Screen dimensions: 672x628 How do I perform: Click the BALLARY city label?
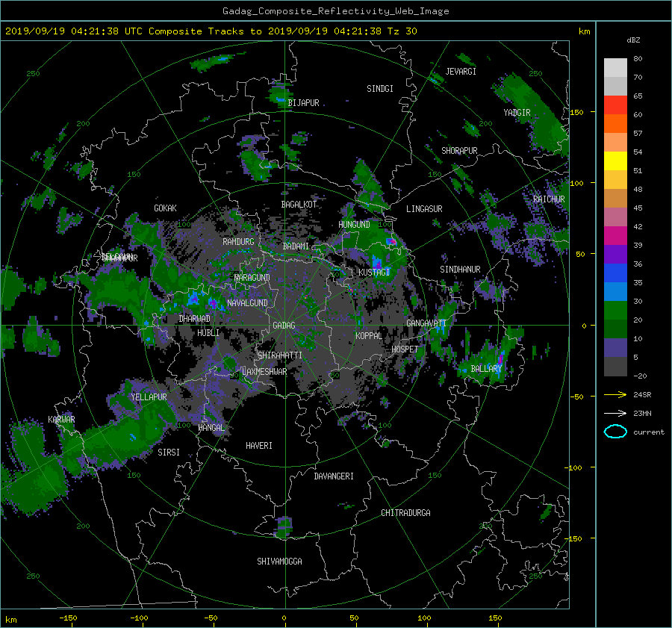pyautogui.click(x=486, y=369)
